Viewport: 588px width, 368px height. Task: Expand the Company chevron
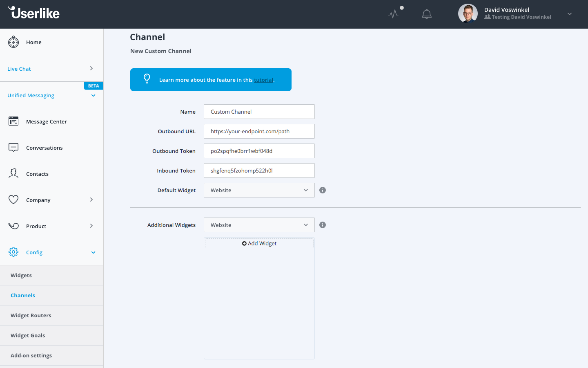[91, 200]
